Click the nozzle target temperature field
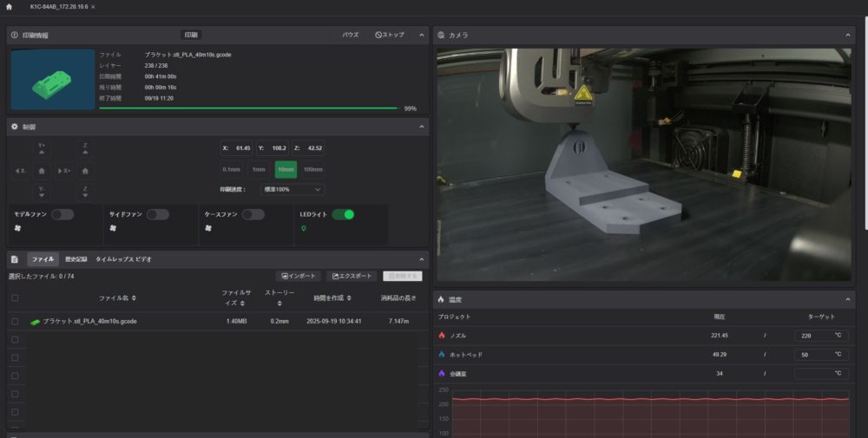Viewport: 868px width, 438px height. [812, 335]
